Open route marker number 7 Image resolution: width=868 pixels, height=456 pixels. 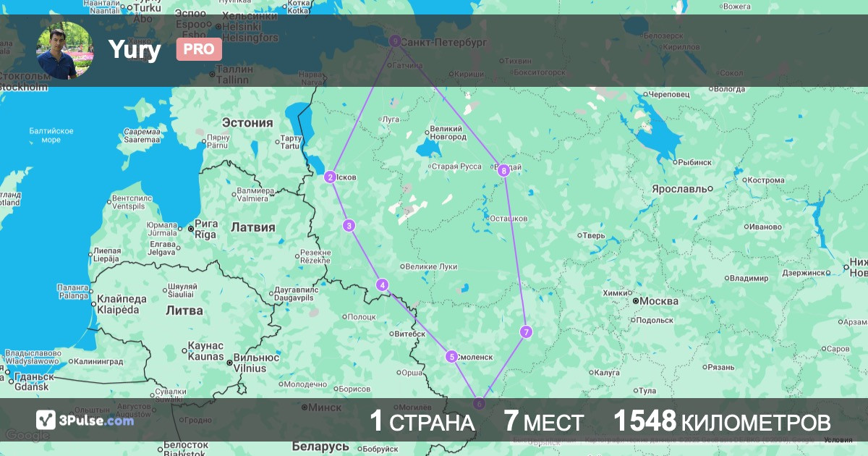[x=526, y=332]
